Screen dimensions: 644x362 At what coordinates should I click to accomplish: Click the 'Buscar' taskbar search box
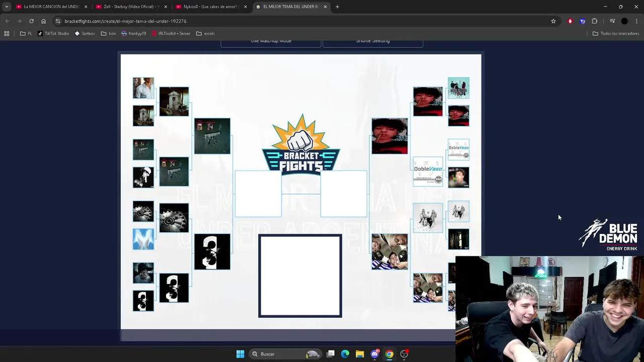click(x=285, y=354)
